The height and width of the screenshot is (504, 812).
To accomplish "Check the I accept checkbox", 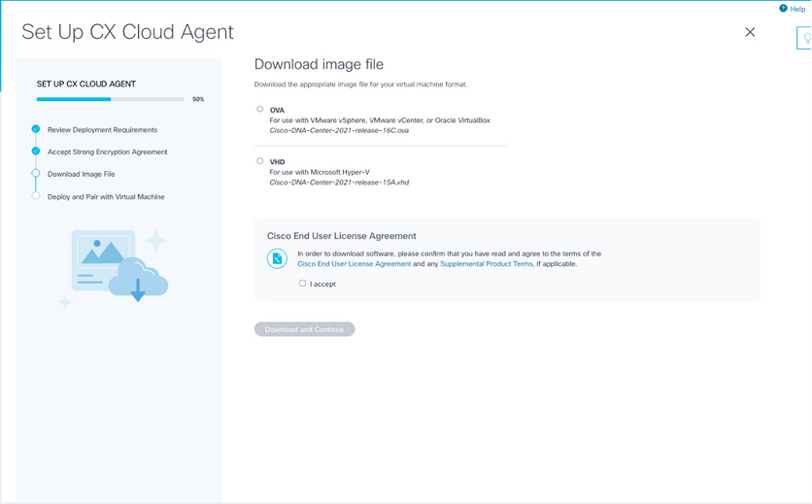I will click(302, 284).
